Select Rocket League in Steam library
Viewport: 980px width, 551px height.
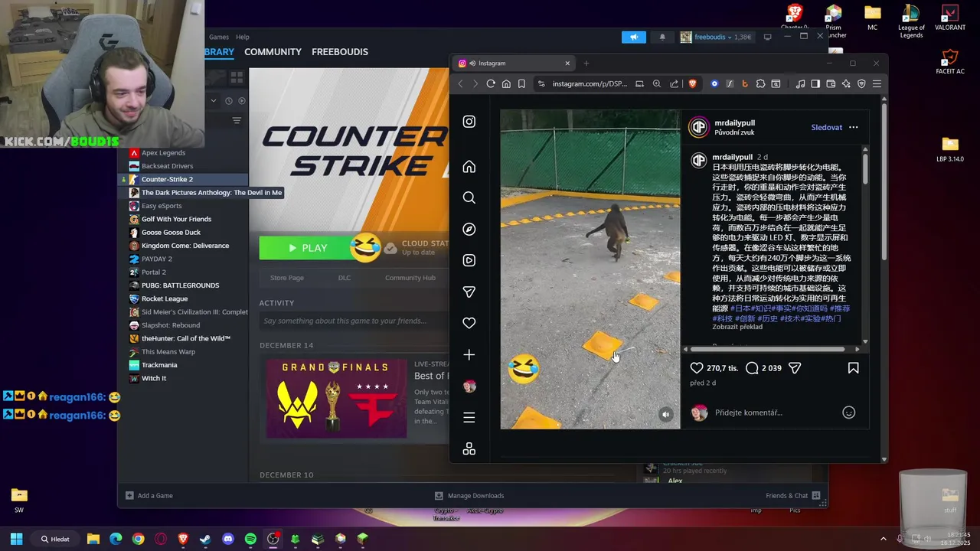pyautogui.click(x=165, y=298)
